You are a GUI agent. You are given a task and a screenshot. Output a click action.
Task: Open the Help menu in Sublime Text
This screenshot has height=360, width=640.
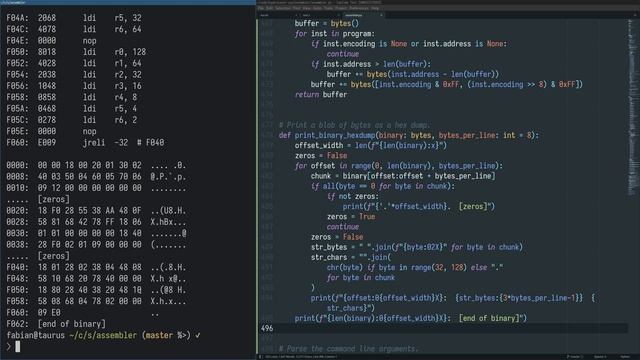pos(375,8)
